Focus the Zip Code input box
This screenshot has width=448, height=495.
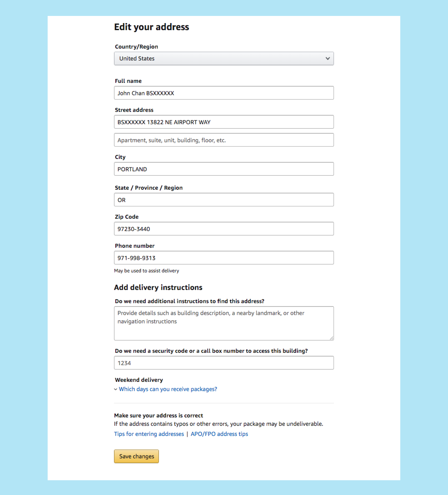click(224, 229)
